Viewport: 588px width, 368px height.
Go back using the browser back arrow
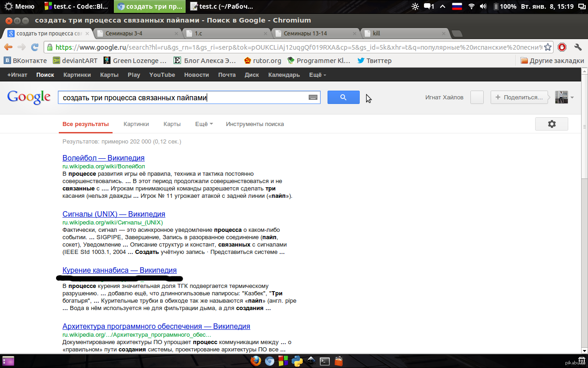point(8,47)
